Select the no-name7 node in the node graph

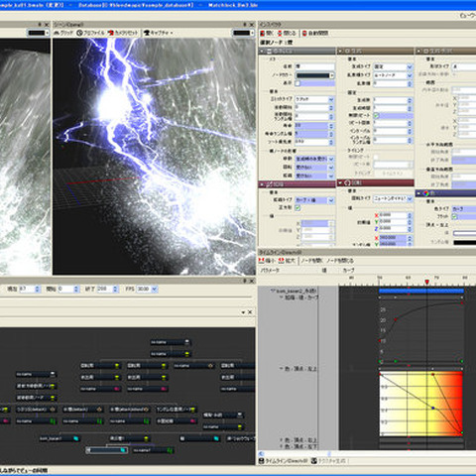pos(153,450)
